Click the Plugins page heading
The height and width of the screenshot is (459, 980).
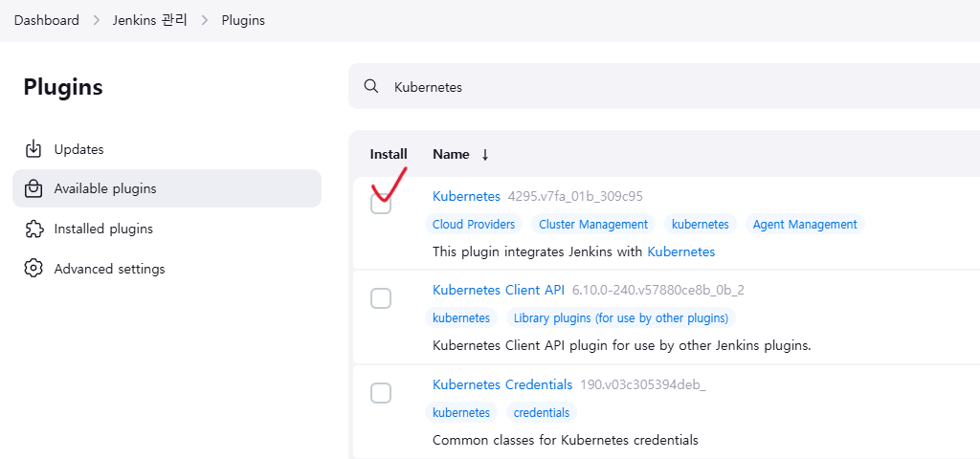(x=63, y=87)
